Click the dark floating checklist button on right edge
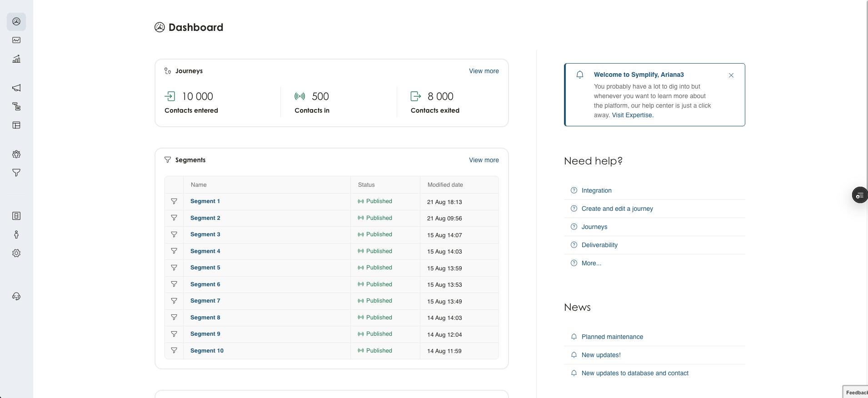The height and width of the screenshot is (398, 868). coord(859,195)
